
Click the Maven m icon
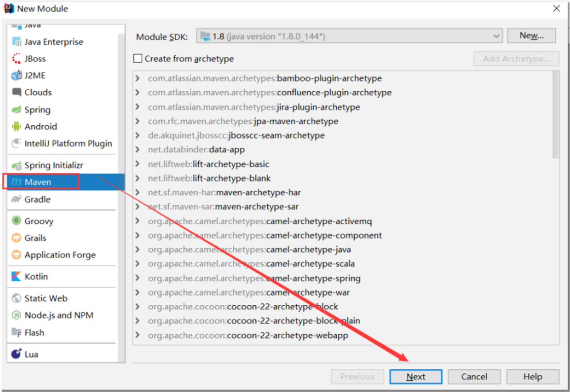click(16, 182)
